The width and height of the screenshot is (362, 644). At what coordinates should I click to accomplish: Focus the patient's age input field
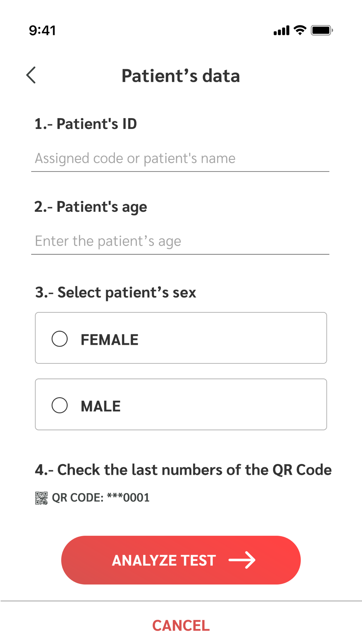pyautogui.click(x=180, y=241)
